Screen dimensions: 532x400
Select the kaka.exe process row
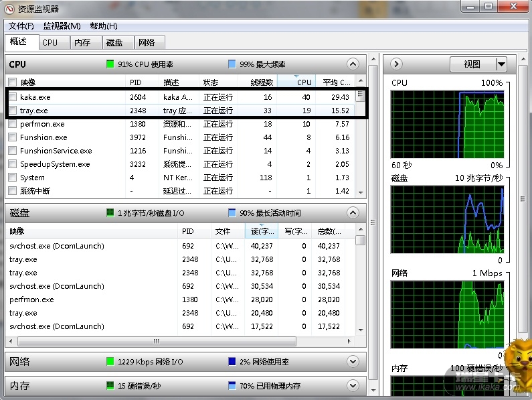[181, 97]
